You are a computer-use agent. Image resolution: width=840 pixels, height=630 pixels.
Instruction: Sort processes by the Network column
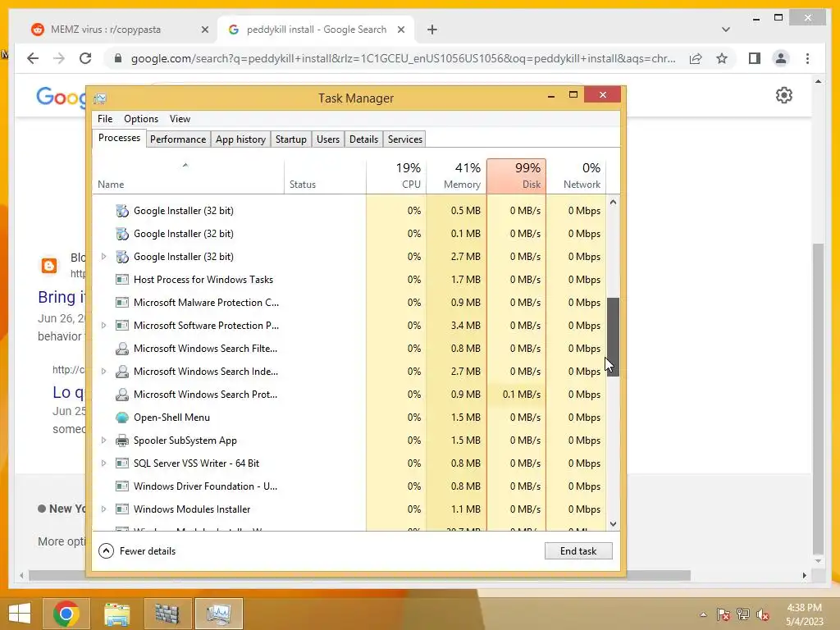tap(577, 176)
